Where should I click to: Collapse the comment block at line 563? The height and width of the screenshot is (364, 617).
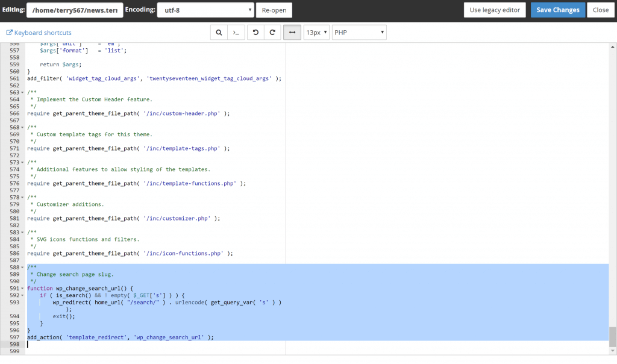pyautogui.click(x=23, y=92)
